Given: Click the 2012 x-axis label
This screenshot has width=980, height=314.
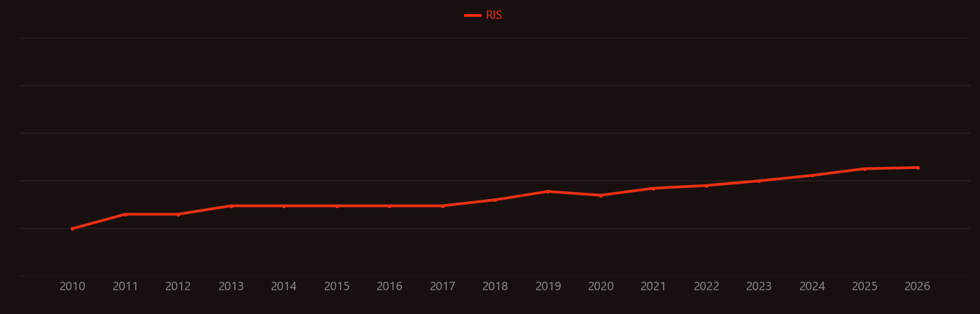Looking at the screenshot, I should tap(178, 287).
